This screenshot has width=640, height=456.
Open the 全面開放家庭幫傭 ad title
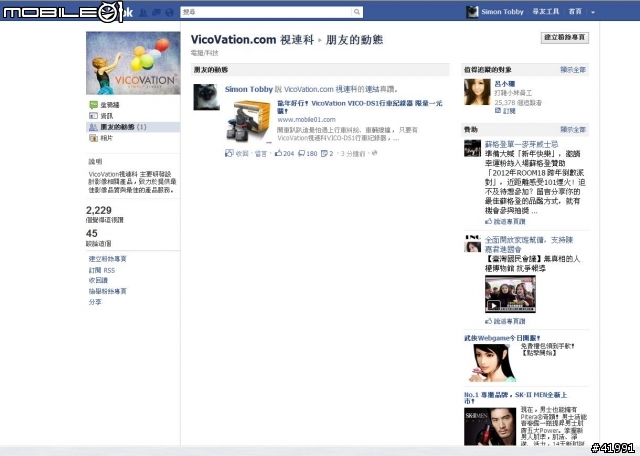pyautogui.click(x=529, y=244)
